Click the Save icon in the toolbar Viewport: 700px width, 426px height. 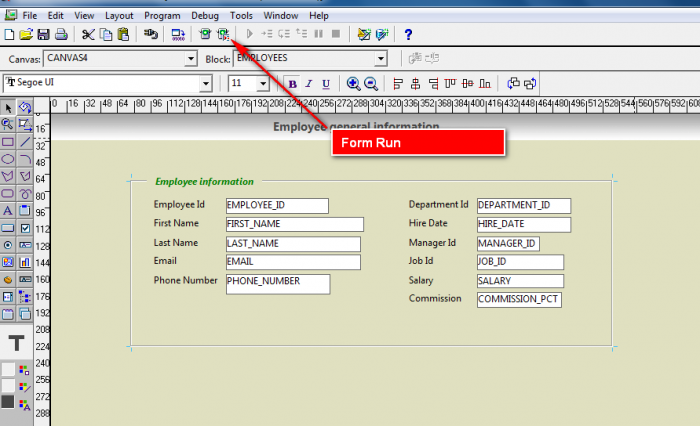(43, 34)
